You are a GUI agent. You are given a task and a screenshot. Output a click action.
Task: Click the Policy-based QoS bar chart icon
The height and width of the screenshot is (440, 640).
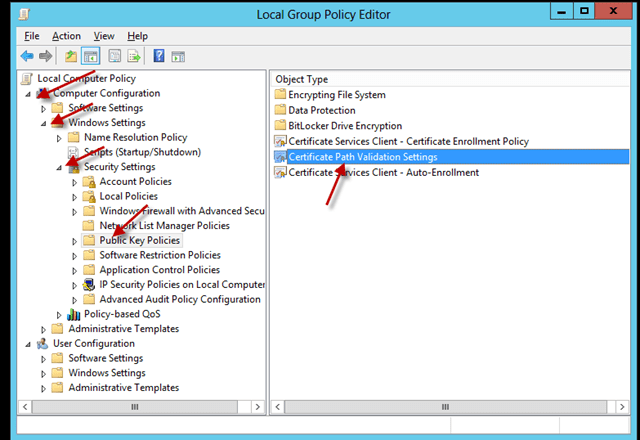[73, 314]
